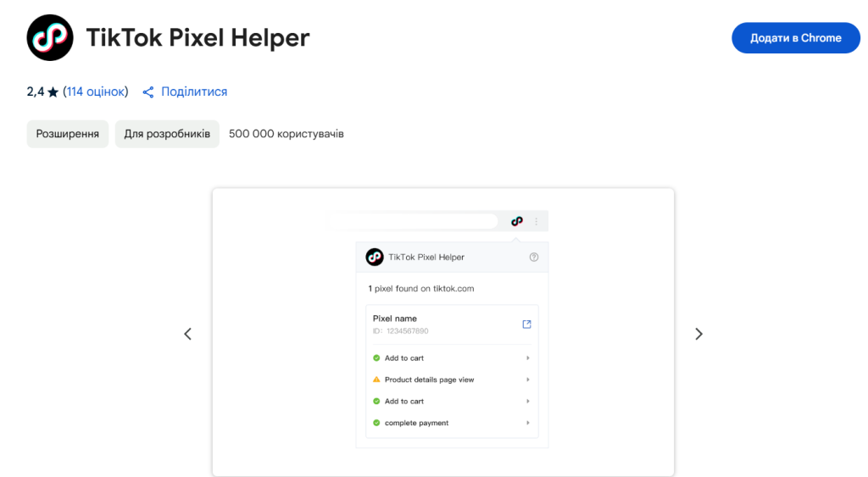Click the star rating icon

53,92
